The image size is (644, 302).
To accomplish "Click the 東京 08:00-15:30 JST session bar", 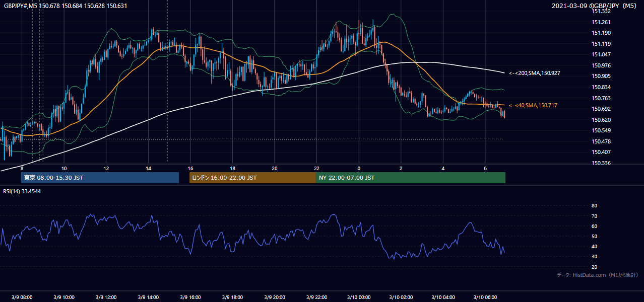I will click(100, 178).
